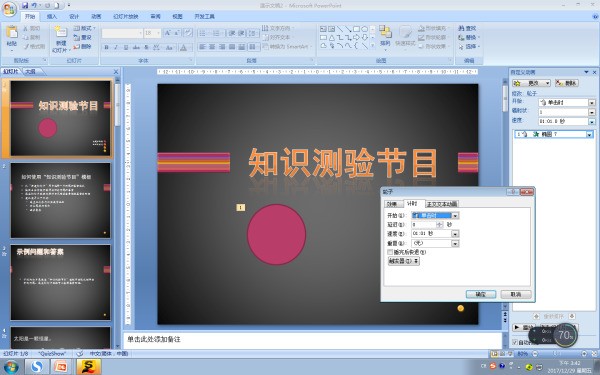
Task: Expand the Triggers (触发器) button
Action: point(404,261)
